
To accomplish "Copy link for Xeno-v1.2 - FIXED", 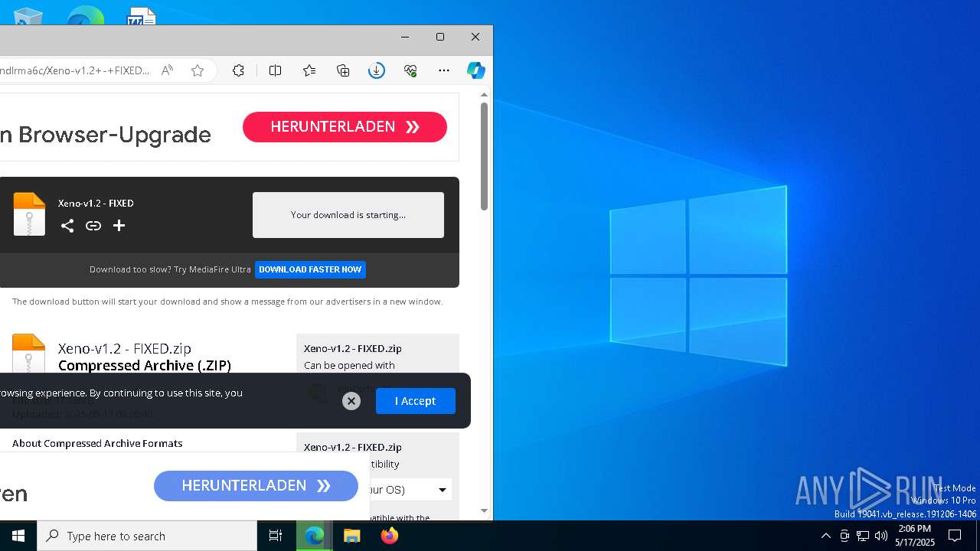I will click(93, 226).
